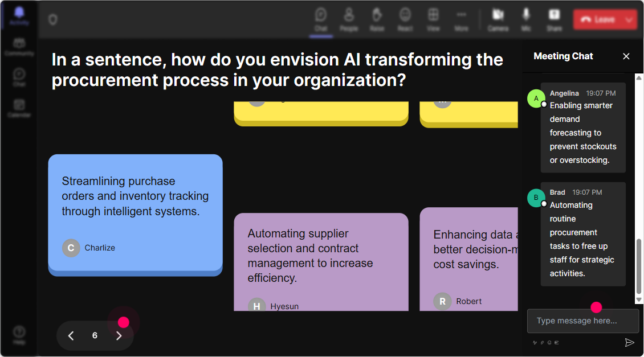Select Charlize's blue response card
This screenshot has height=357, width=644.
136,215
